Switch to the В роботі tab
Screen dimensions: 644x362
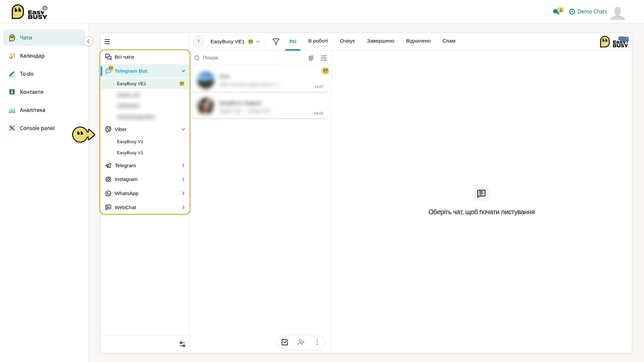point(318,41)
